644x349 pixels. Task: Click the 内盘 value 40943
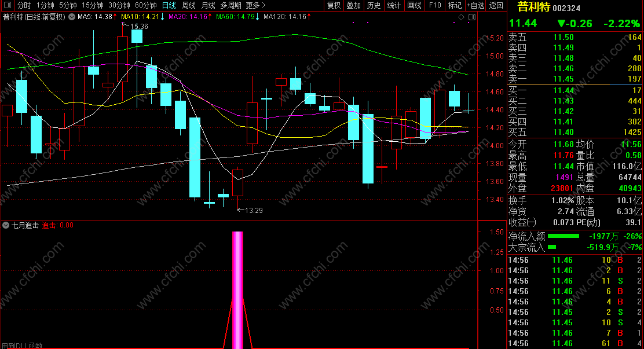pos(630,188)
